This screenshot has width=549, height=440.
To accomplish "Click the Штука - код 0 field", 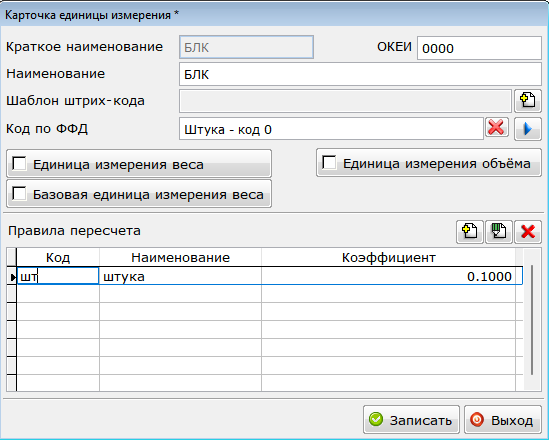I will coord(331,129).
